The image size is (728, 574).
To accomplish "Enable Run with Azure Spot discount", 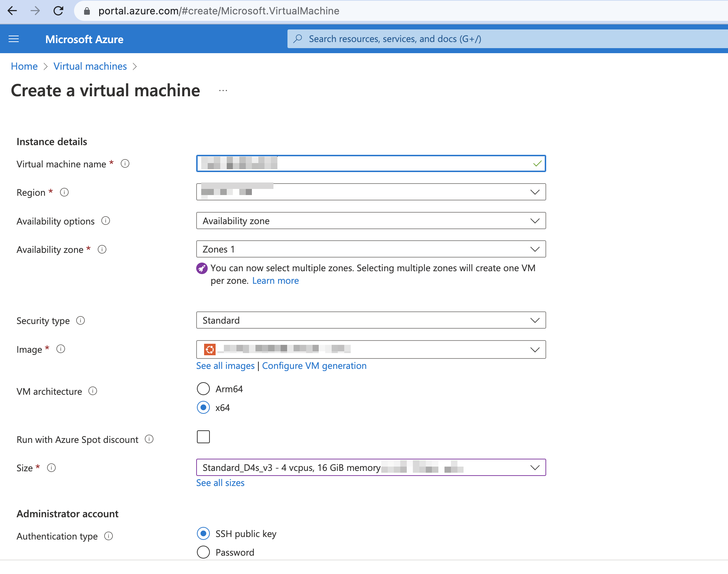I will click(x=203, y=437).
